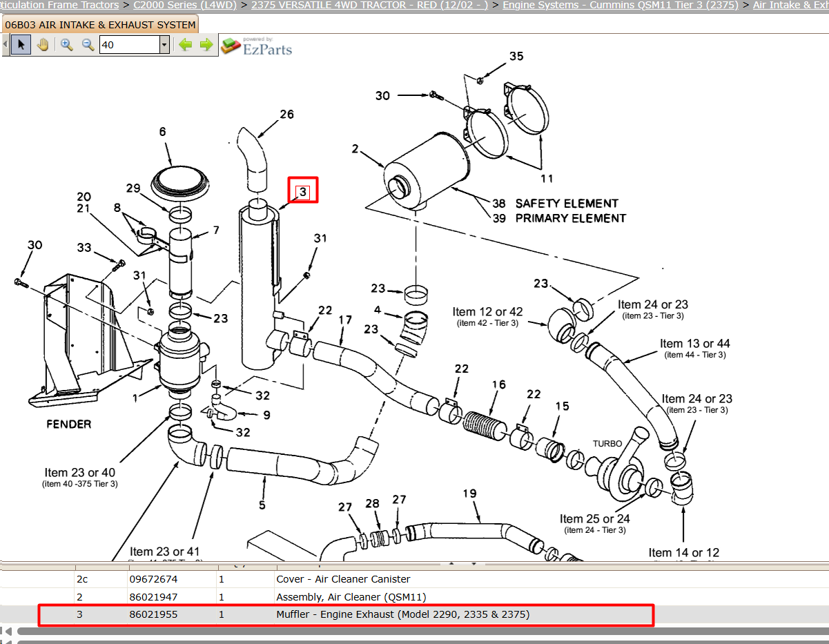Open Engine Systems - Cummins QSM11 Tier 3 breadcrumb
The image size is (829, 644).
point(620,5)
